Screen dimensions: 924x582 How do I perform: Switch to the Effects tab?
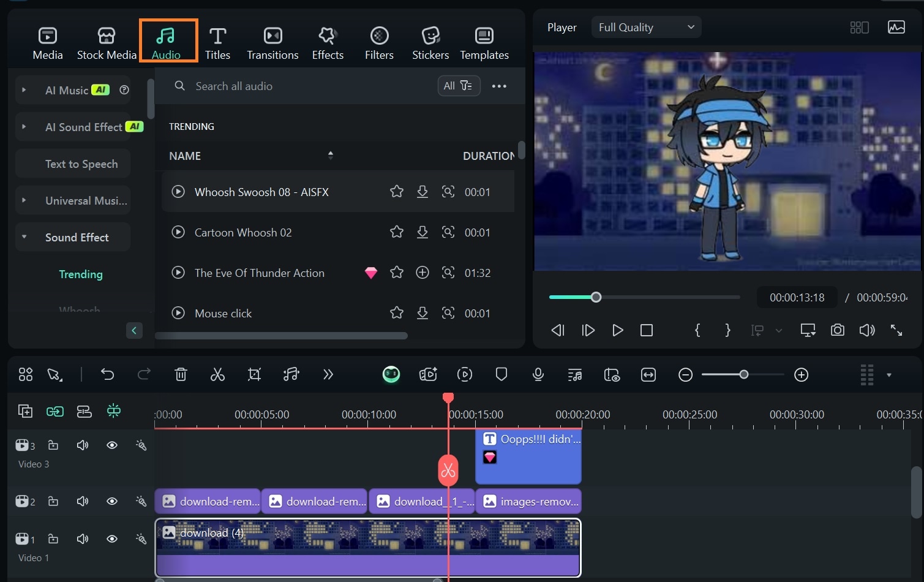tap(328, 43)
